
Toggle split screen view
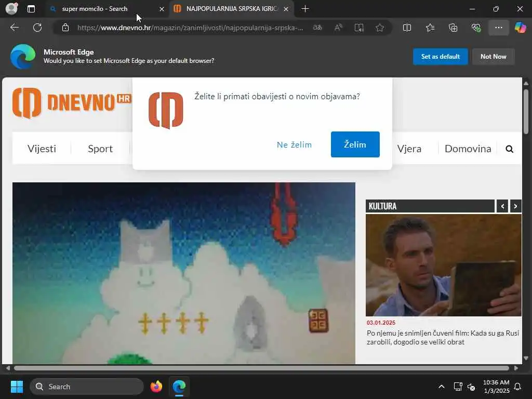click(407, 28)
